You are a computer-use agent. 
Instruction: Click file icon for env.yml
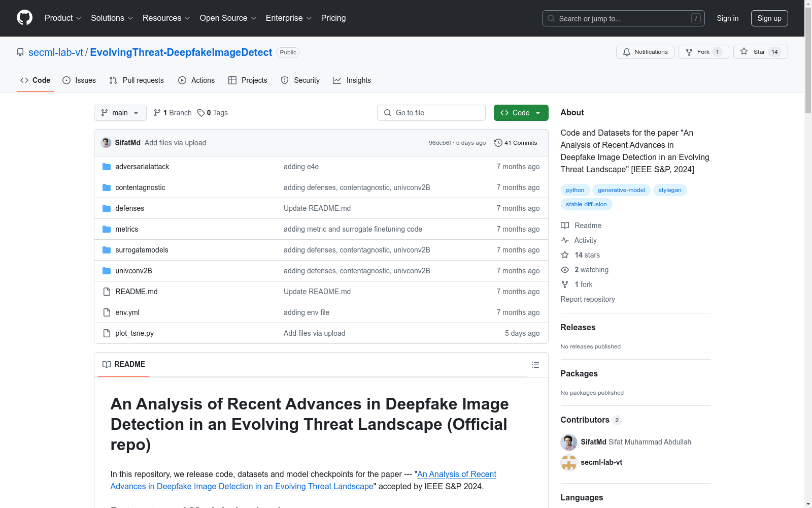[107, 312]
